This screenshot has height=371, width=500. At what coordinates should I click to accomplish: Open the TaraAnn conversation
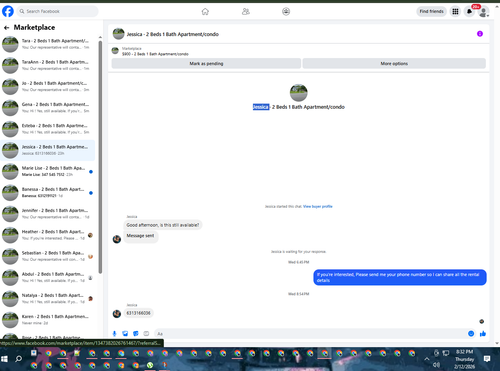[x=48, y=65]
